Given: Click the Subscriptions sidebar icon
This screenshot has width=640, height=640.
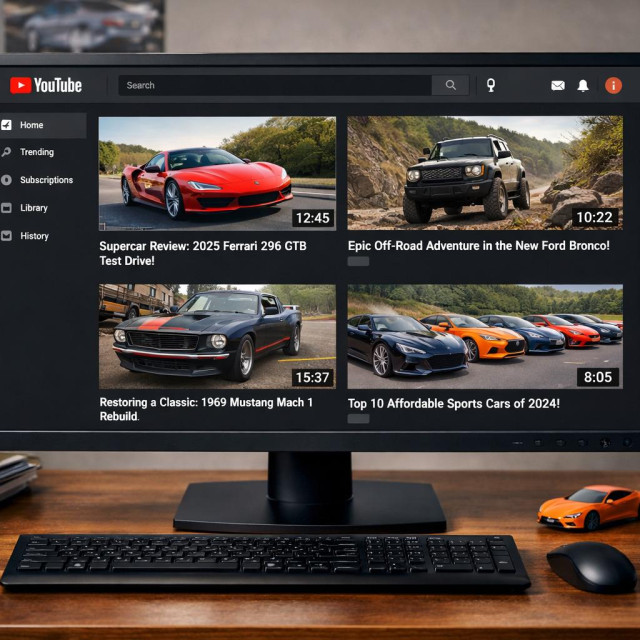Looking at the screenshot, I should pyautogui.click(x=6, y=180).
